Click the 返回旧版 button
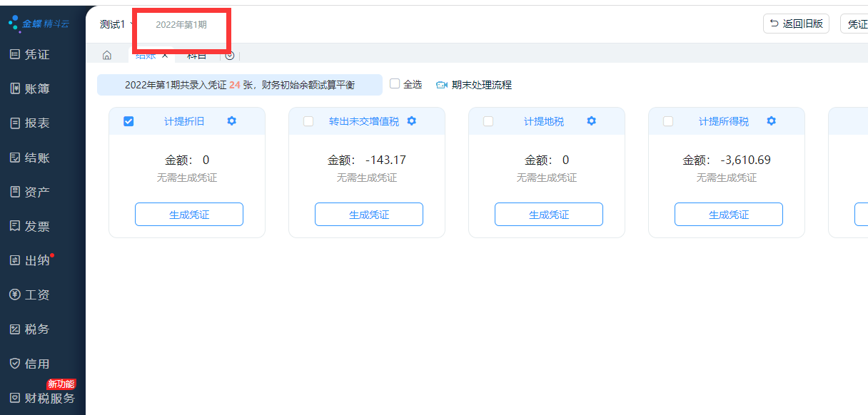Viewport: 868px width, 415px height. coord(796,23)
